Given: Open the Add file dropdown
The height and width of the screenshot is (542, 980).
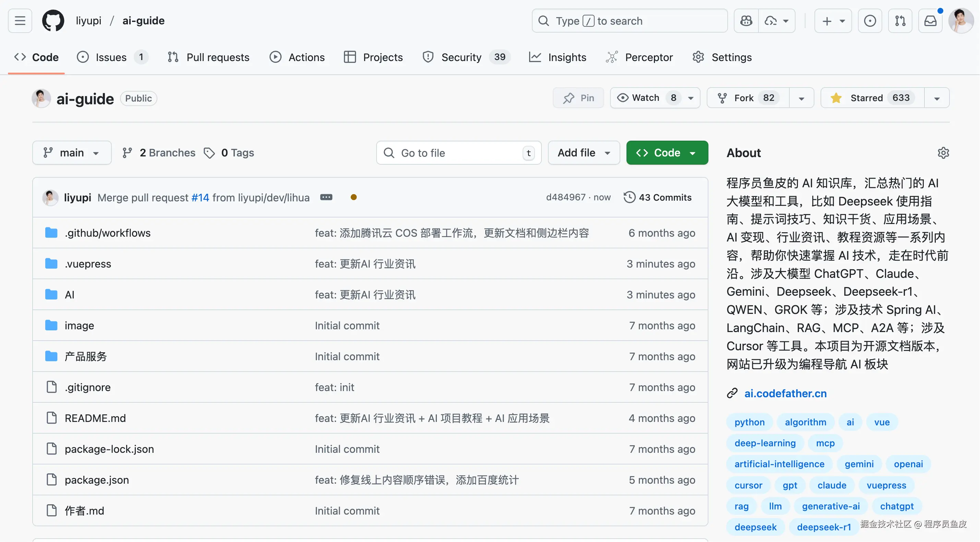Looking at the screenshot, I should (x=584, y=153).
